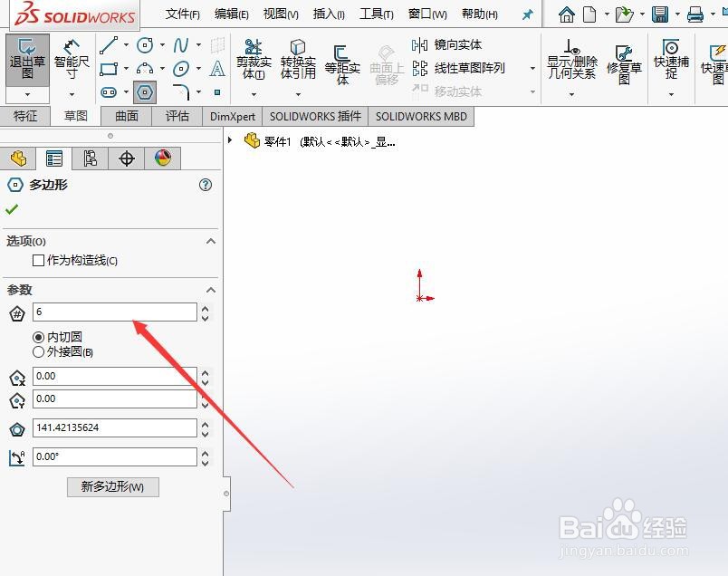Open the 编辑(E) menu
728x576 pixels.
[x=231, y=14]
